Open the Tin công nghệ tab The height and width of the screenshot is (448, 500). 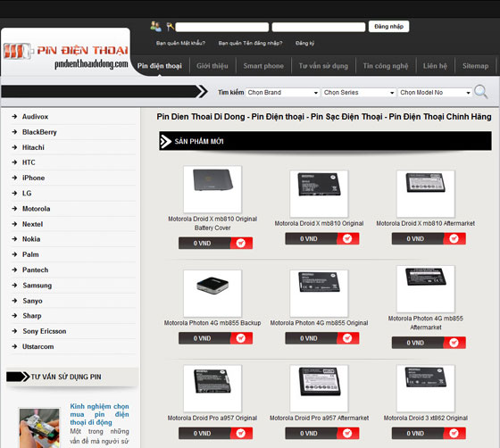pos(386,66)
